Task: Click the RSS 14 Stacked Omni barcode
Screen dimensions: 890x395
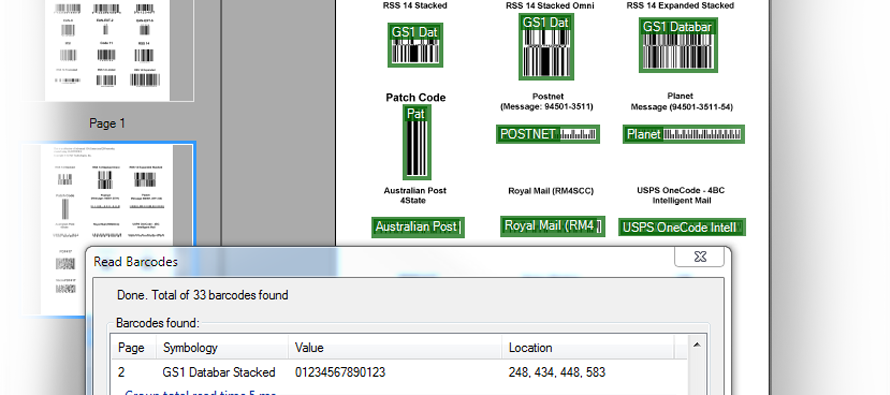Action: 545,47
